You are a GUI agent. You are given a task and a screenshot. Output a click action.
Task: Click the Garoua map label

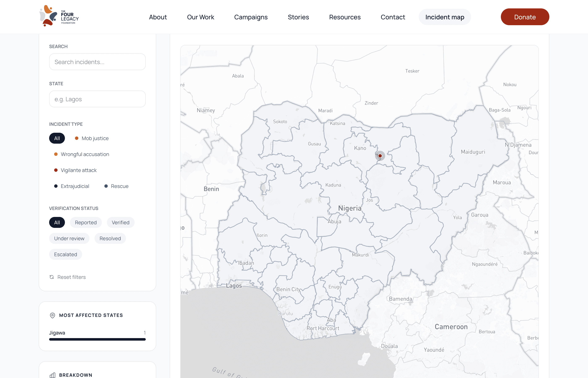click(x=479, y=215)
